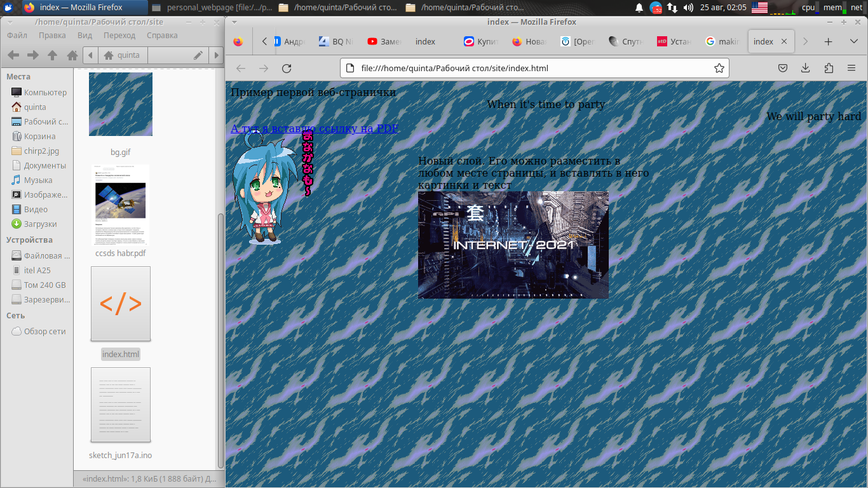
Task: Switch to the YouTube tab
Action: (384, 41)
